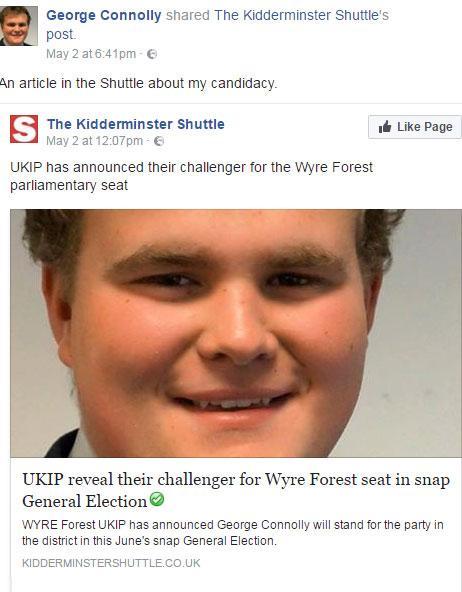Click the WYRE Forest UKIP article description

pos(233,533)
